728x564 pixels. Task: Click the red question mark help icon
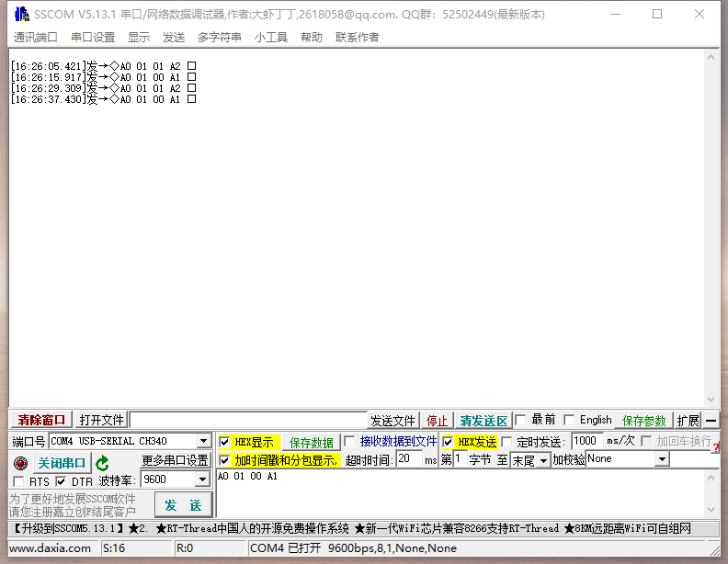pyautogui.click(x=715, y=447)
